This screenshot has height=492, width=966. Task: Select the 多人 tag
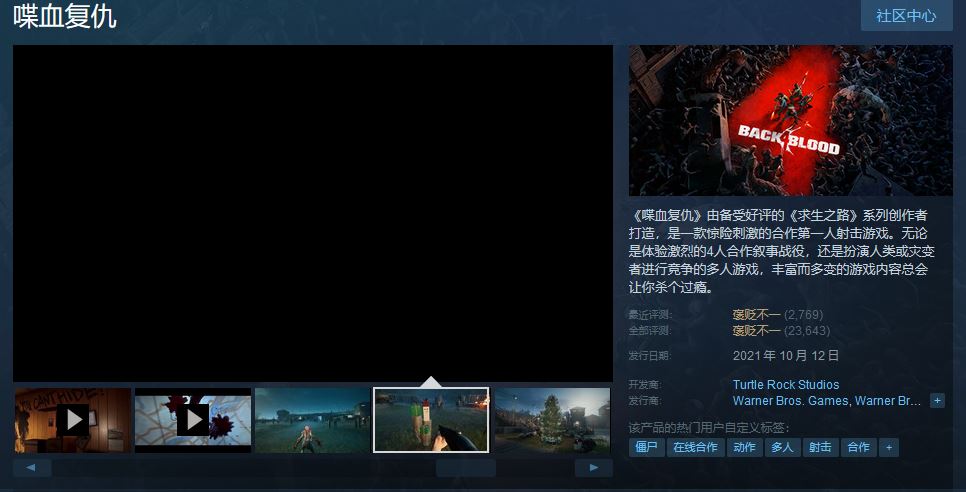coord(782,448)
